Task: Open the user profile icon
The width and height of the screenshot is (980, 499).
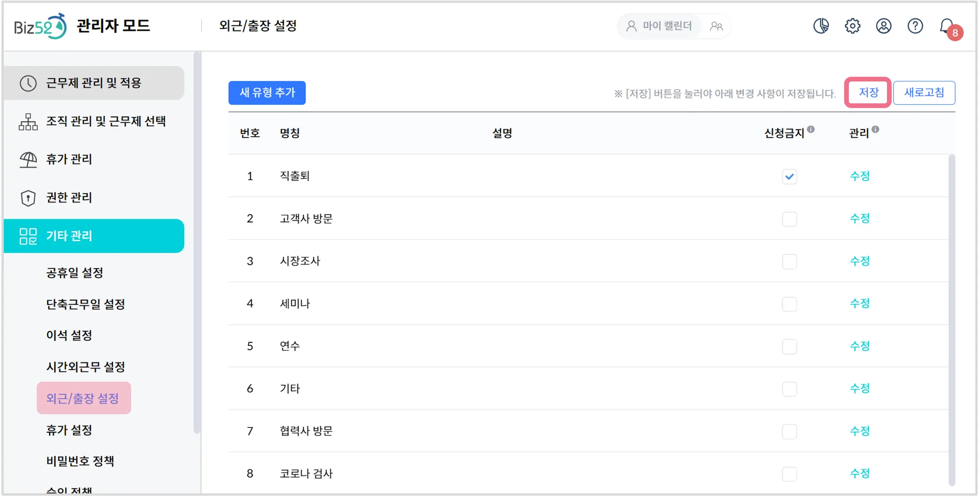Action: (883, 26)
